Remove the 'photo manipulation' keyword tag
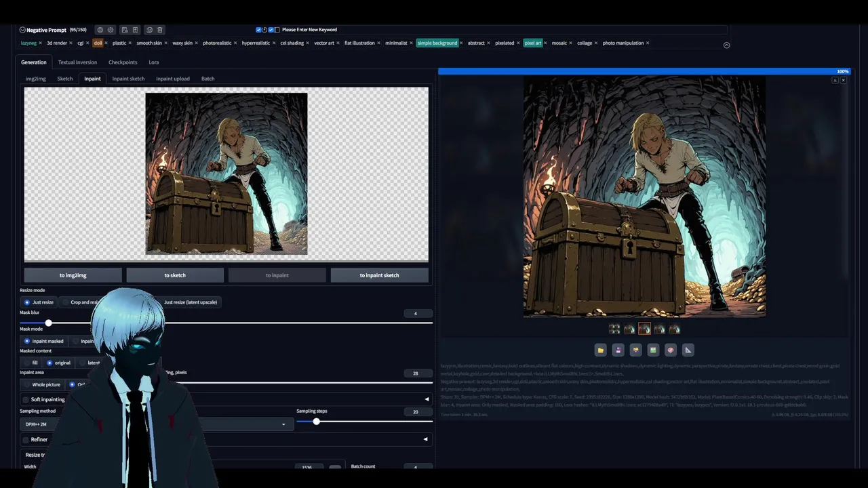Screen dimensions: 868x488 [648, 43]
